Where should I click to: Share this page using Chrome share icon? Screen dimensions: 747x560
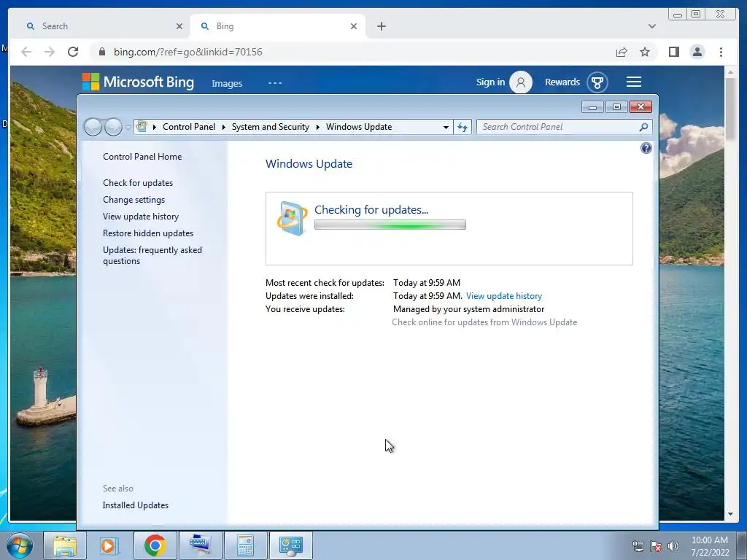pyautogui.click(x=622, y=52)
